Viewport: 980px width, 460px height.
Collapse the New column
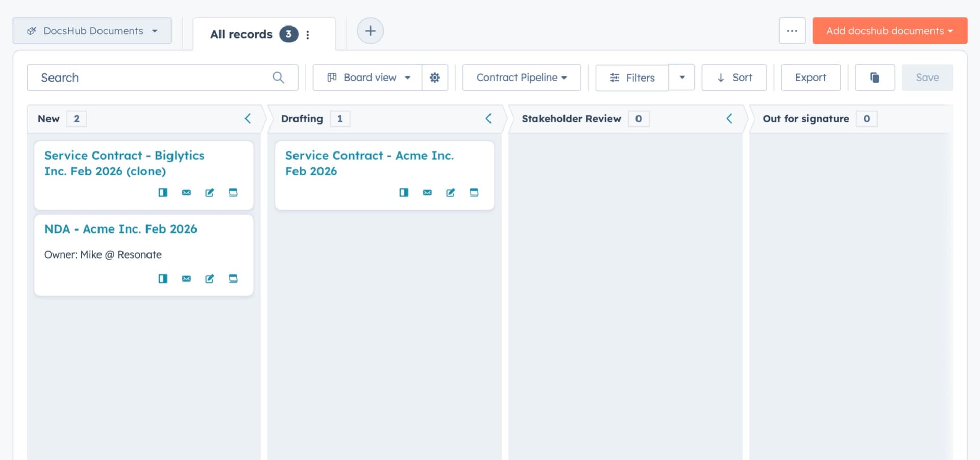click(248, 118)
